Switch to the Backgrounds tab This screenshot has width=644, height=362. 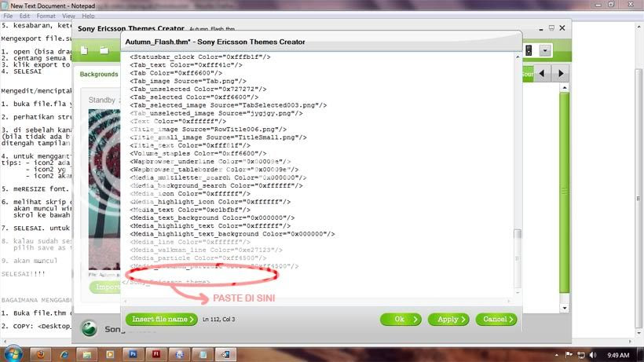coord(99,75)
